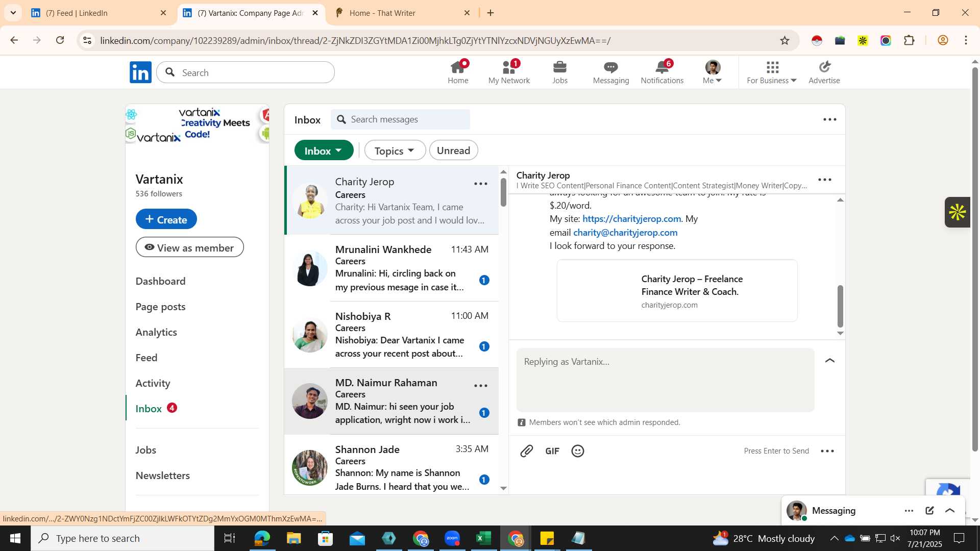
Task: Open File Explorer from the taskbar
Action: tap(293, 538)
